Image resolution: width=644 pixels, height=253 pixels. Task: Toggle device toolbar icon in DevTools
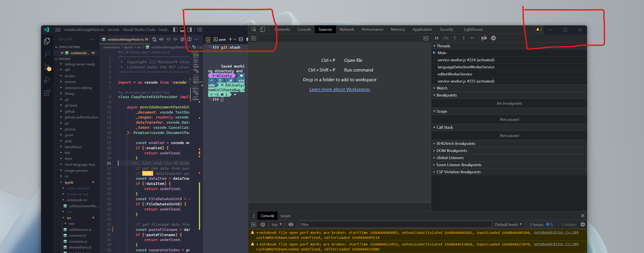(x=262, y=29)
